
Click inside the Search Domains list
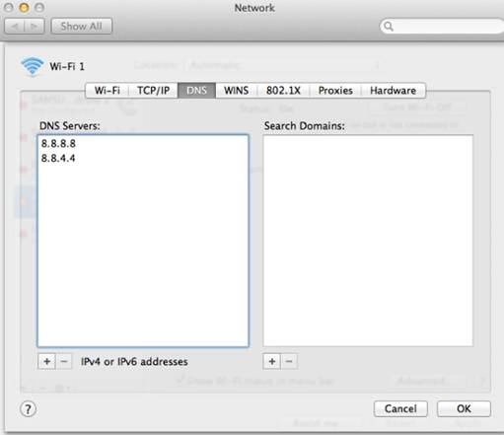[x=368, y=241]
